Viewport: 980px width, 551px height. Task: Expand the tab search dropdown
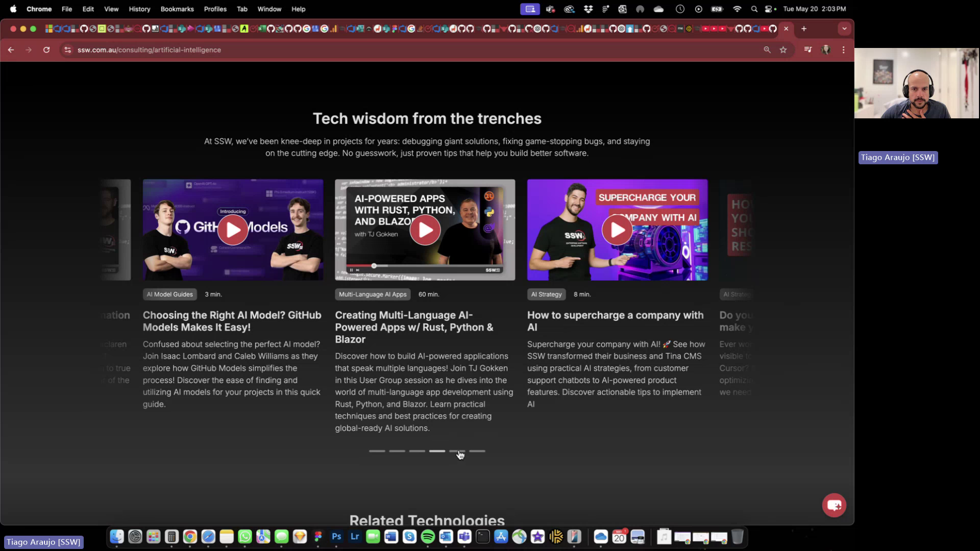pyautogui.click(x=844, y=29)
